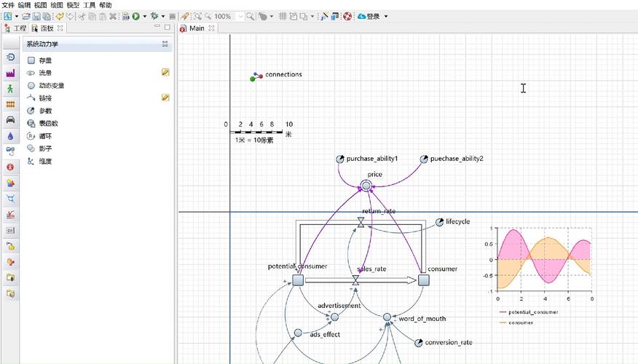Click the green Run model button

click(136, 16)
